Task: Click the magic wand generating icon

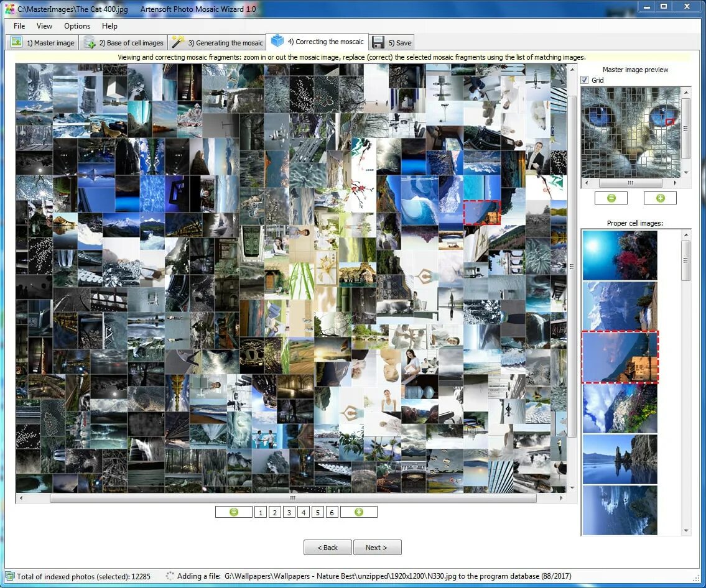Action: coord(178,42)
